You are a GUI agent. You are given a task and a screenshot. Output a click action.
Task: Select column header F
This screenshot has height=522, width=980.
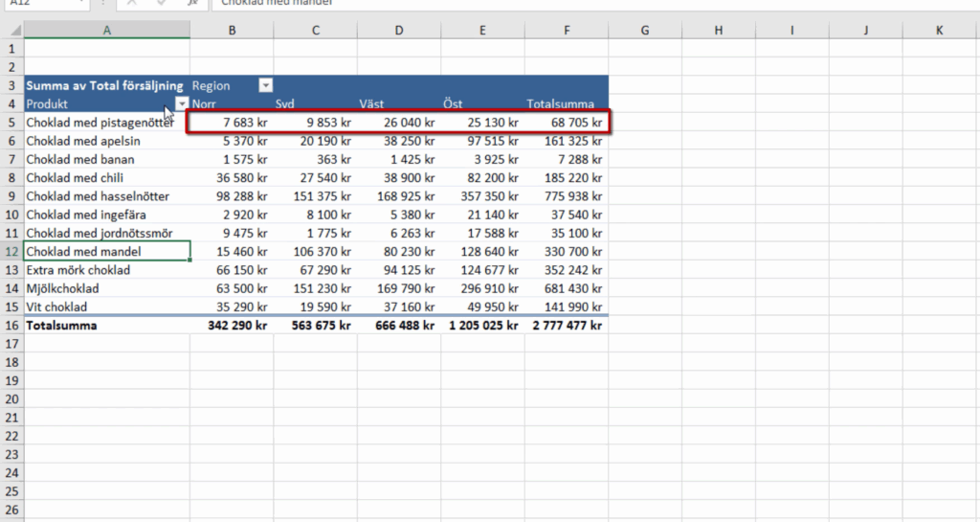click(x=567, y=31)
